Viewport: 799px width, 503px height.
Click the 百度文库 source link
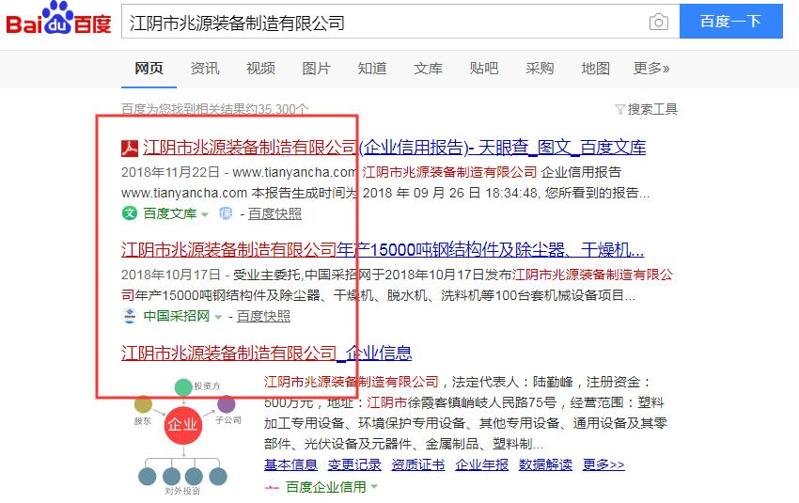click(x=170, y=214)
